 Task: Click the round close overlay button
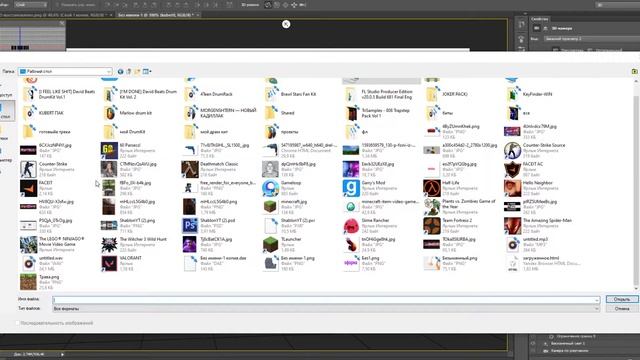(x=286, y=24)
